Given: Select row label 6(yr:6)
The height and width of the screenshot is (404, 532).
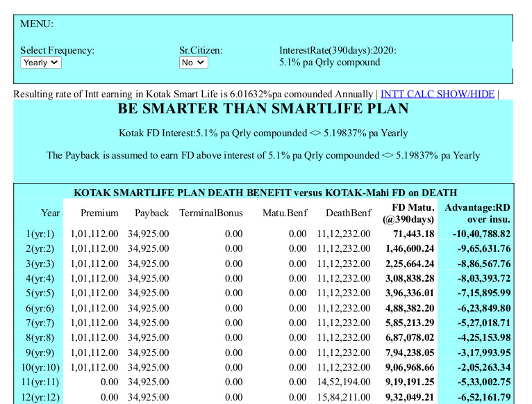Looking at the screenshot, I should coord(40,309).
